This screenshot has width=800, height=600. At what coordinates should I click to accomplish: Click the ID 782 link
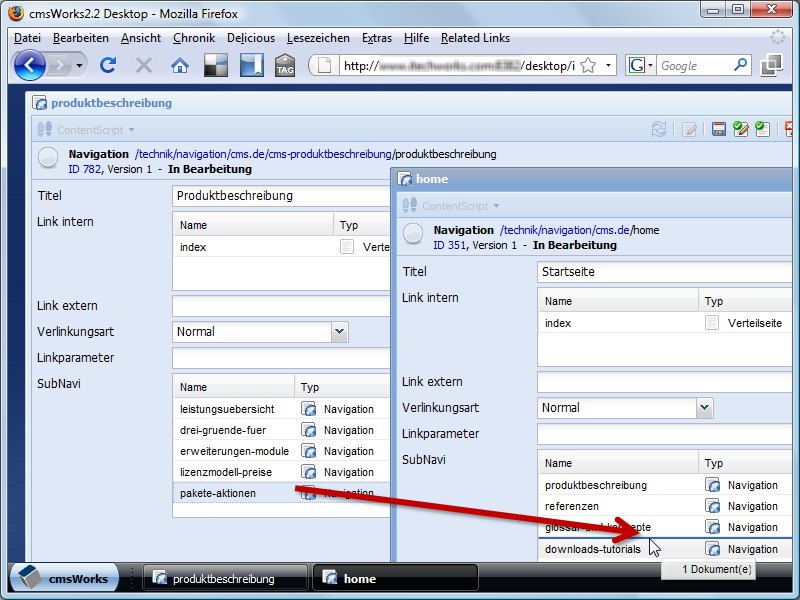click(85, 169)
